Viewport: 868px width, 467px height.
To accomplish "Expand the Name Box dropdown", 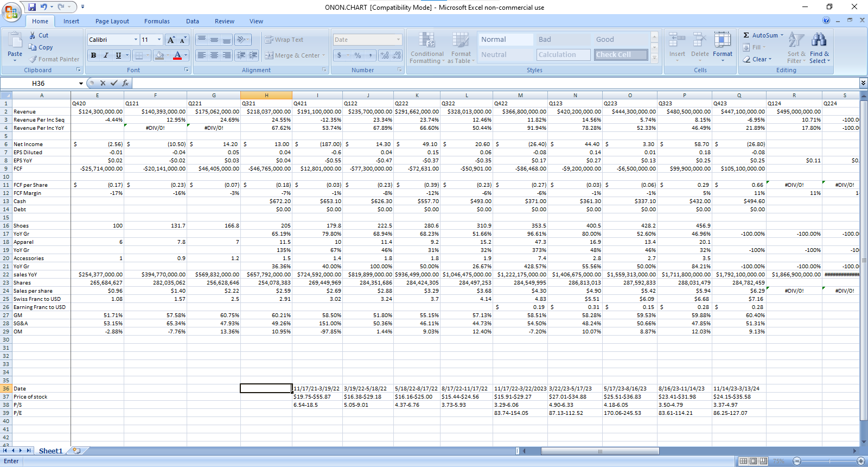I will [81, 83].
